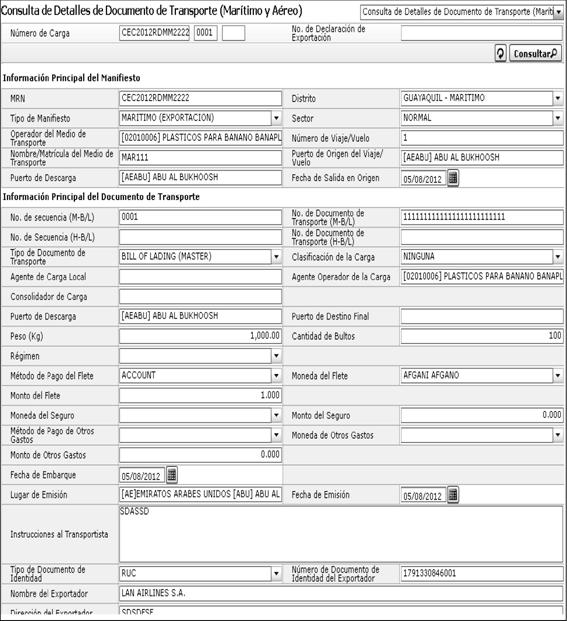The width and height of the screenshot is (567, 621).
Task: Open the Sector dropdown
Action: (x=557, y=118)
